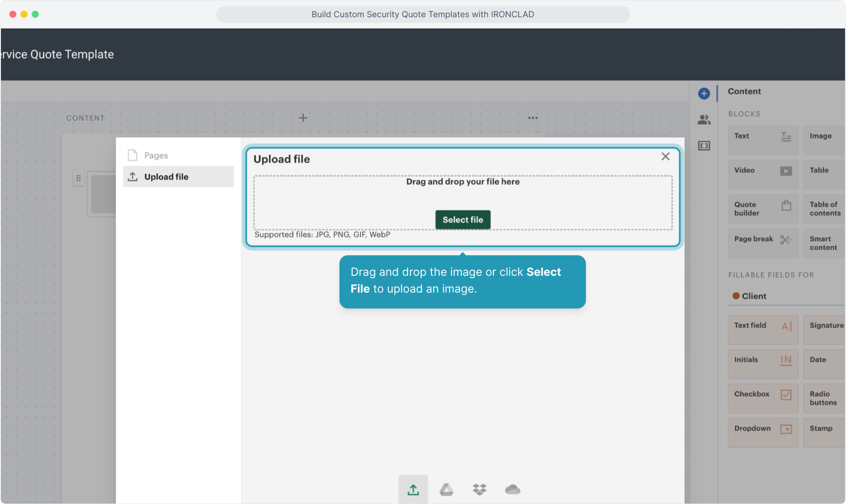Open the three-dot content options menu
The height and width of the screenshot is (504, 846).
[x=533, y=118]
